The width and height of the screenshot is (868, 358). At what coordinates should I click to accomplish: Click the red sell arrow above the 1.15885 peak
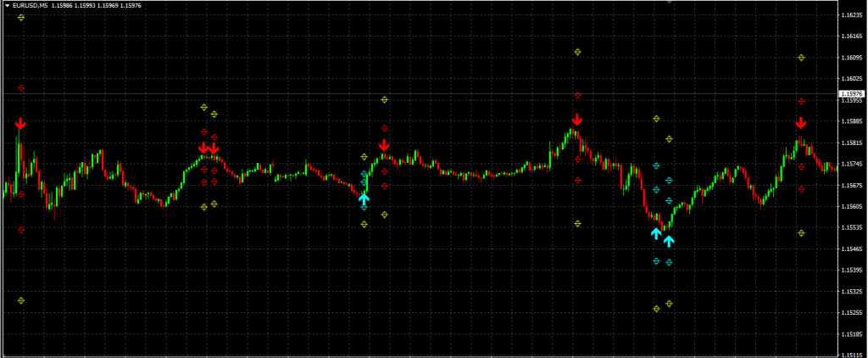[577, 120]
